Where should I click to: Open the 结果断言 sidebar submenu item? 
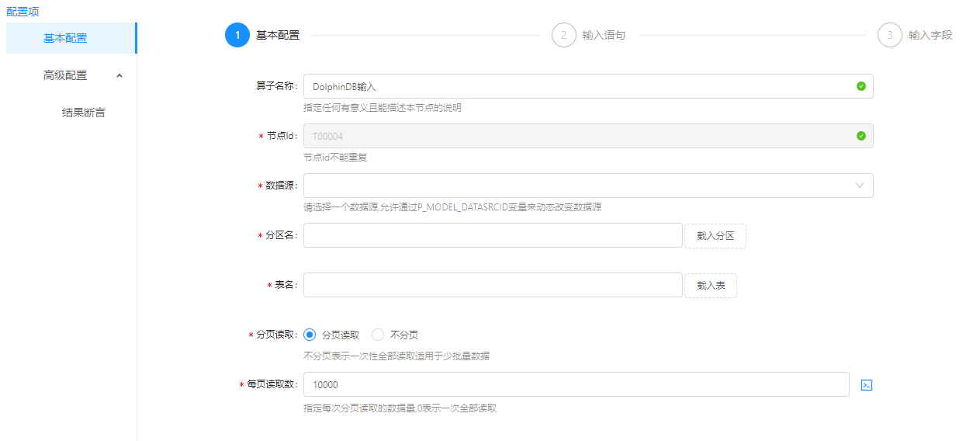83,113
